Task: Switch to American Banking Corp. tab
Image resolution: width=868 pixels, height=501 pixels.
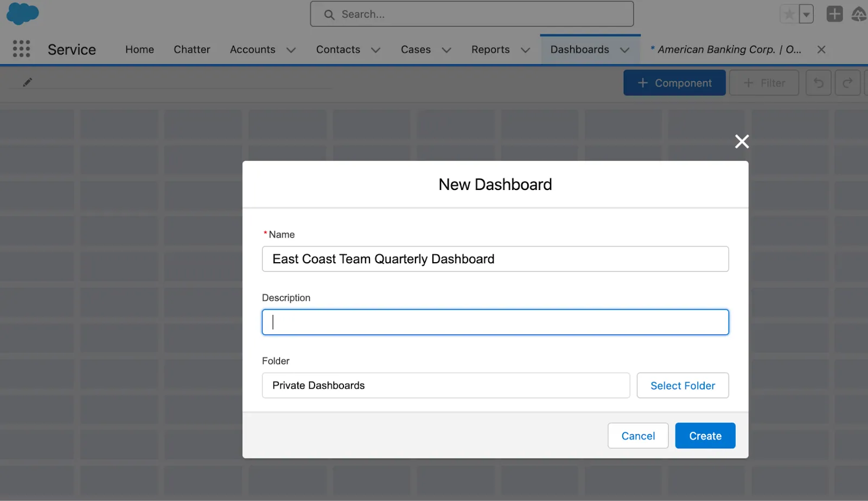Action: pos(726,49)
